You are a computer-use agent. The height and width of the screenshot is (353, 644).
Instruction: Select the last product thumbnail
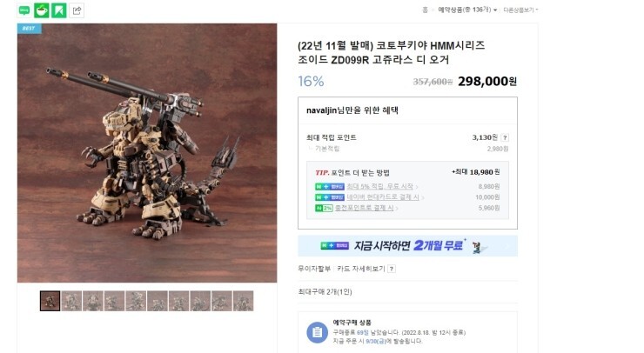pyautogui.click(x=243, y=301)
